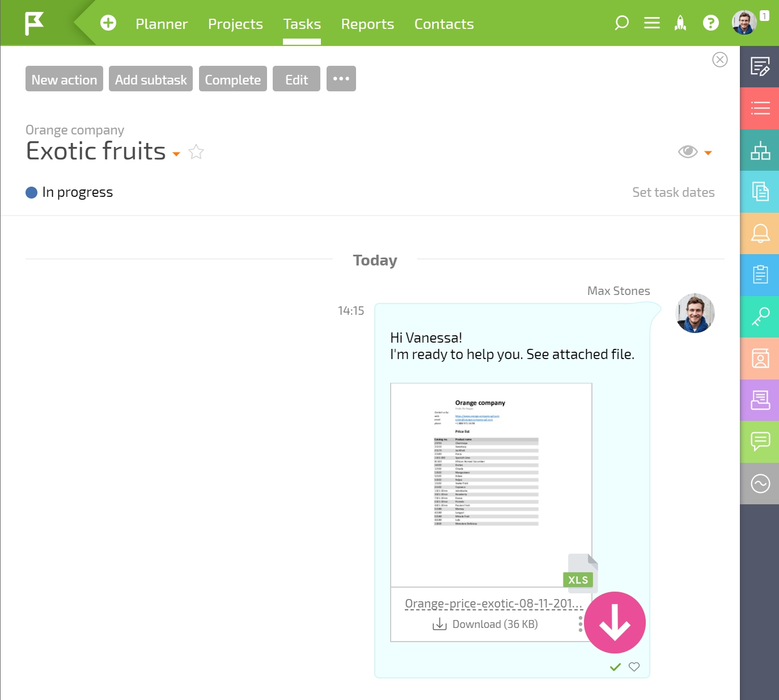Click Set task dates link
The height and width of the screenshot is (700, 779).
(674, 192)
